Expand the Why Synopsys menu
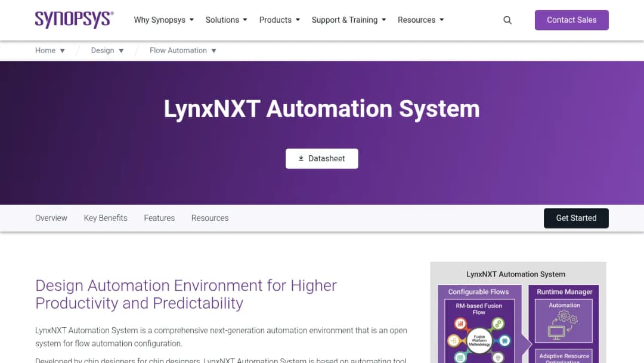 163,20
